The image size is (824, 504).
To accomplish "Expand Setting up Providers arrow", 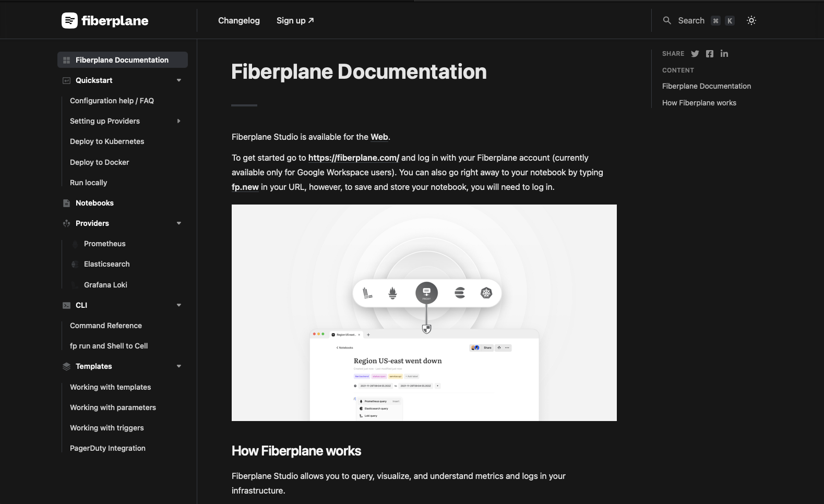I will pyautogui.click(x=179, y=121).
